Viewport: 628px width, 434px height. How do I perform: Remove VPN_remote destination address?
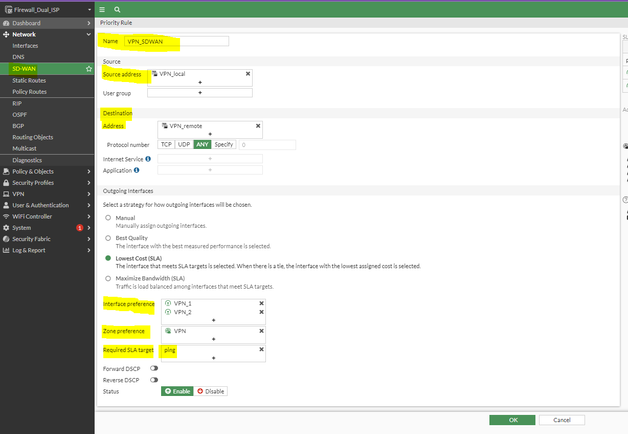(258, 126)
